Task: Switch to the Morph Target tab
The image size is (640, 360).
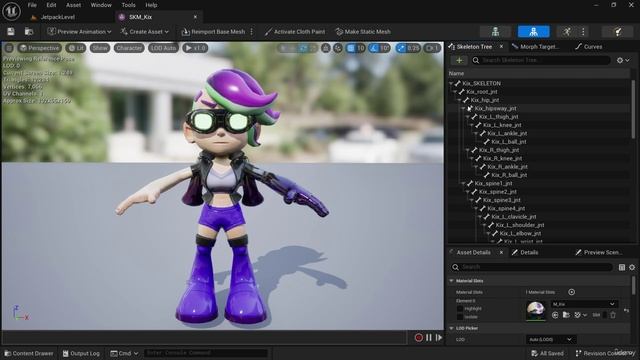Action: (x=536, y=47)
